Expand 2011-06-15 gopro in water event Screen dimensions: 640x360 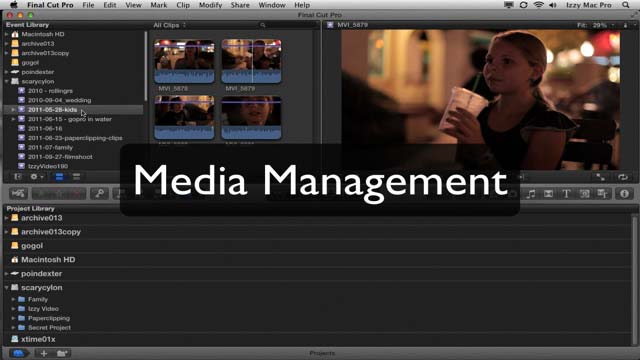tap(13, 119)
